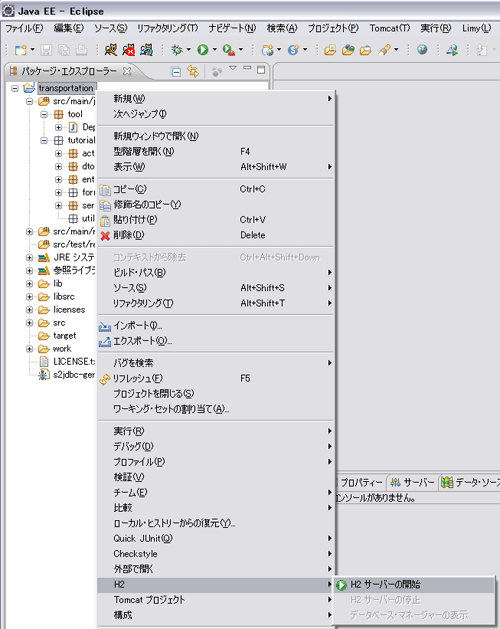Expand the lib folder in the tree
The width and height of the screenshot is (500, 629).
(x=29, y=284)
